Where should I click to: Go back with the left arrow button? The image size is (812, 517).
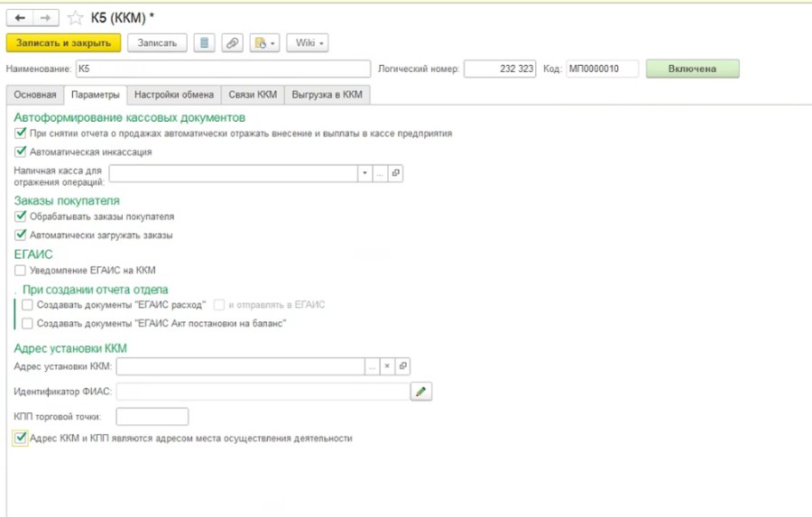point(20,18)
